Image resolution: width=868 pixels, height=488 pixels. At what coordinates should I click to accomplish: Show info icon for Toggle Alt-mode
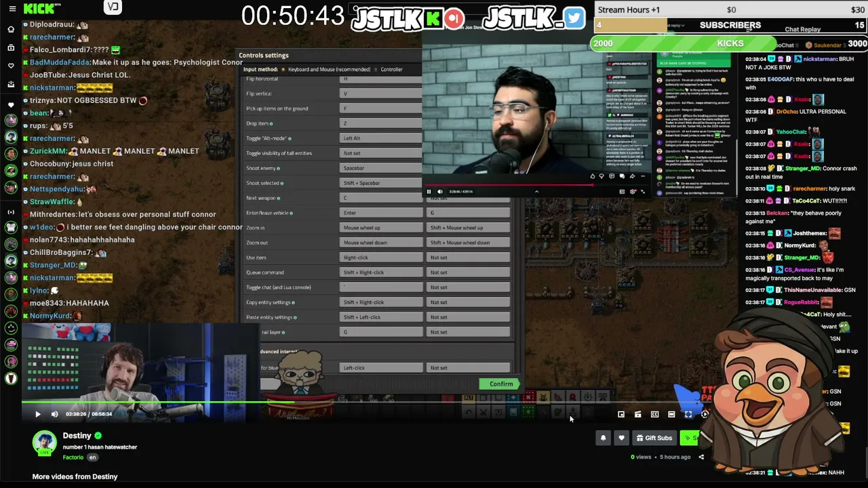click(290, 139)
